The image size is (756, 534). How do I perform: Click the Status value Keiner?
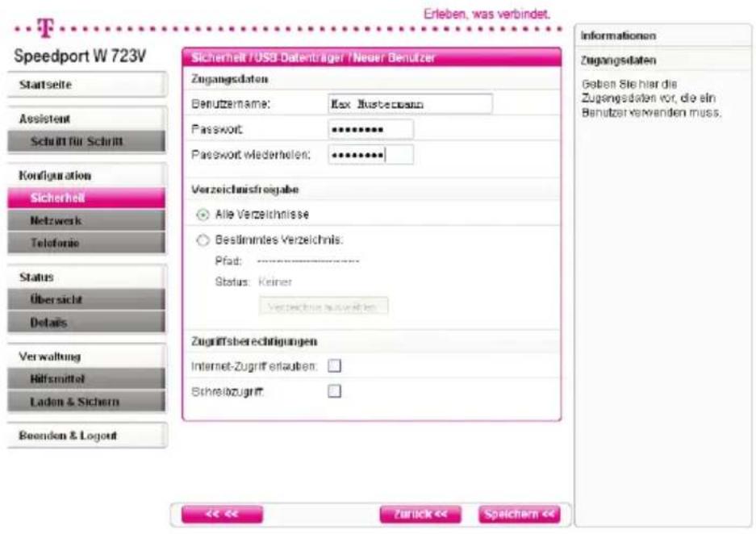point(275,282)
